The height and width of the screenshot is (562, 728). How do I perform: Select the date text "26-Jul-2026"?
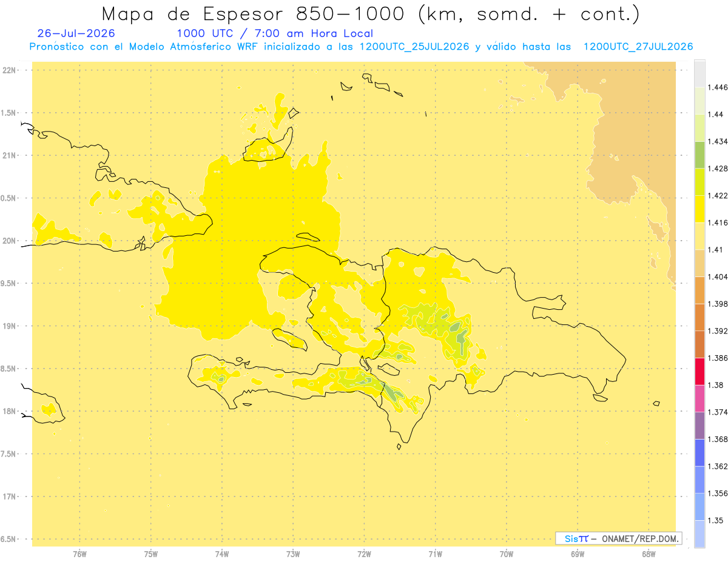76,33
